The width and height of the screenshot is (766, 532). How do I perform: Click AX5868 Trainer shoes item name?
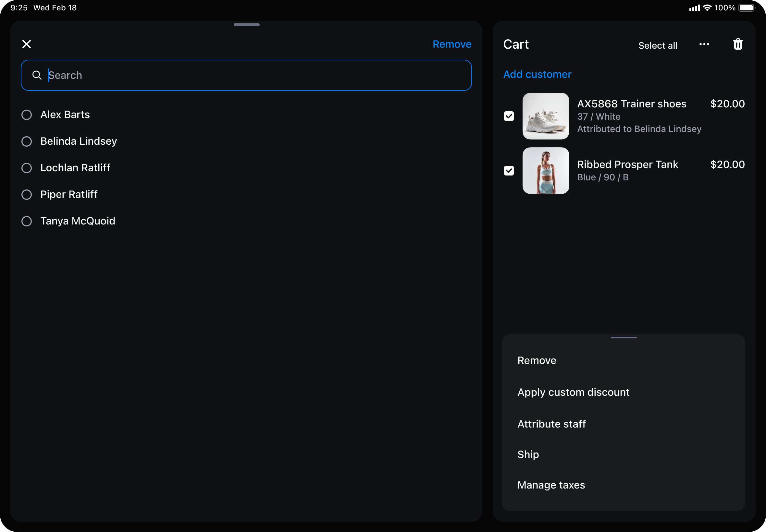(631, 104)
